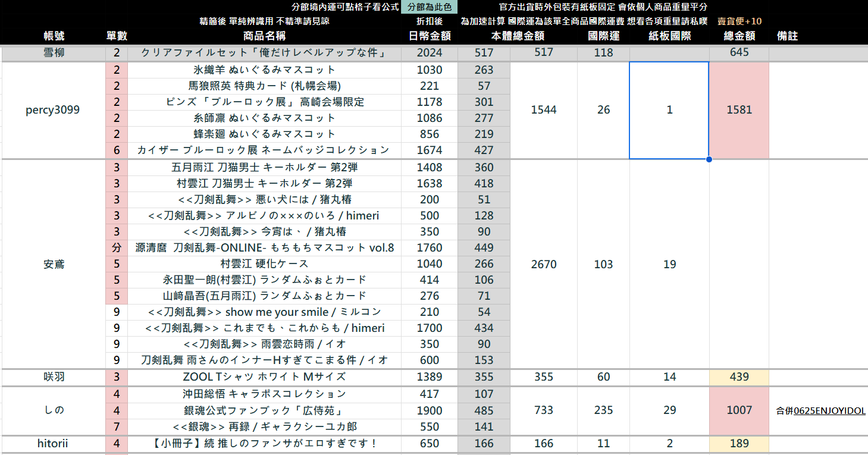Select the カイザー ネームバッジコレクション product cell

pyautogui.click(x=264, y=150)
